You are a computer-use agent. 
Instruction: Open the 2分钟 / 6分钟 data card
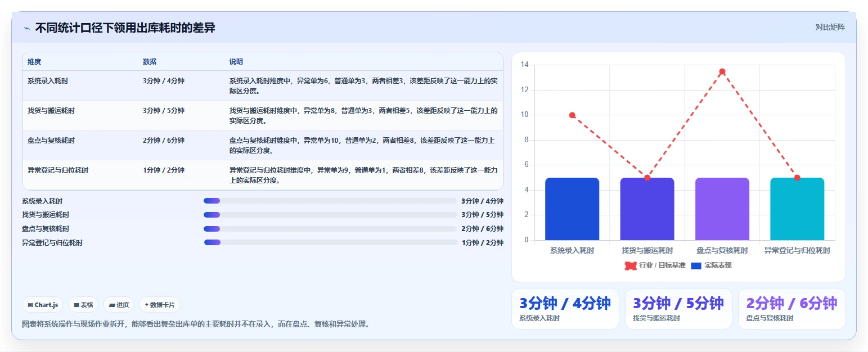click(x=791, y=309)
